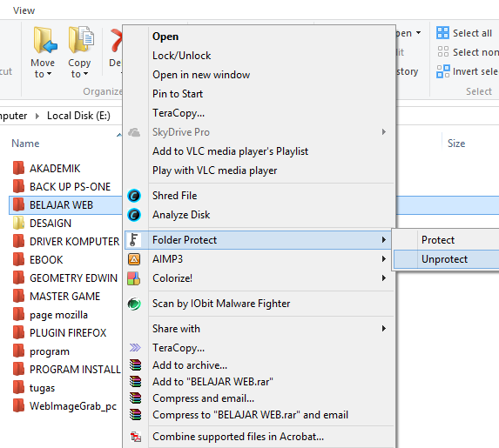Sort by the Size column header

[456, 144]
